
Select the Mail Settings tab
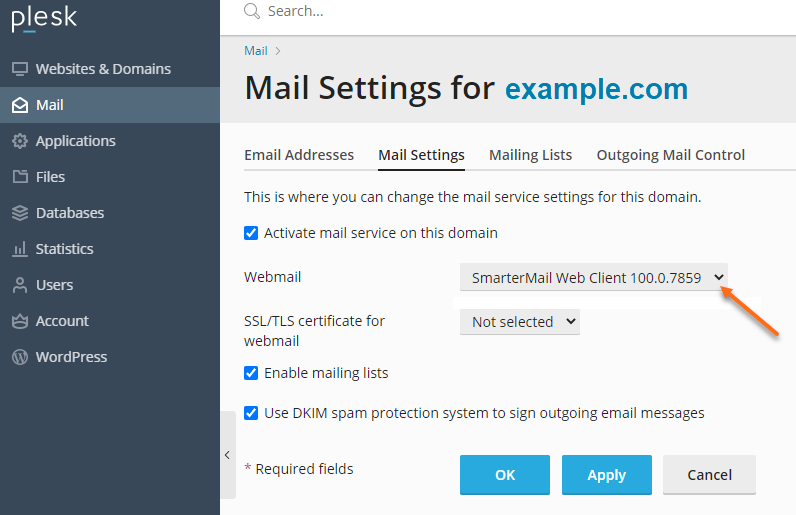421,155
